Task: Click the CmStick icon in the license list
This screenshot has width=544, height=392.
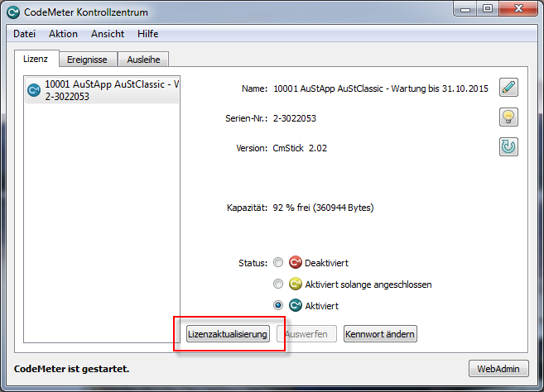Action: pyautogui.click(x=34, y=90)
